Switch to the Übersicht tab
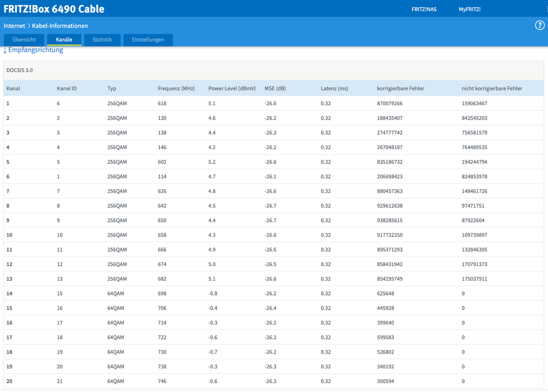This screenshot has height=392, width=548. click(24, 40)
